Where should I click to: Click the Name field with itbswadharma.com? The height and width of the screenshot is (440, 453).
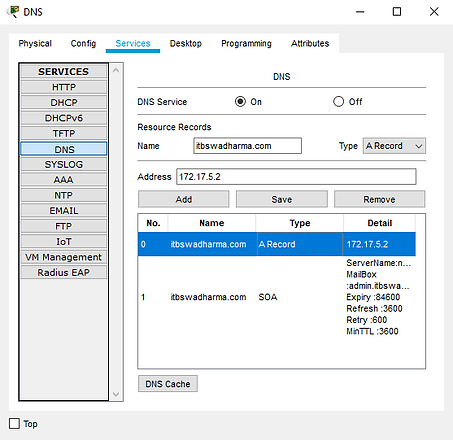(247, 146)
